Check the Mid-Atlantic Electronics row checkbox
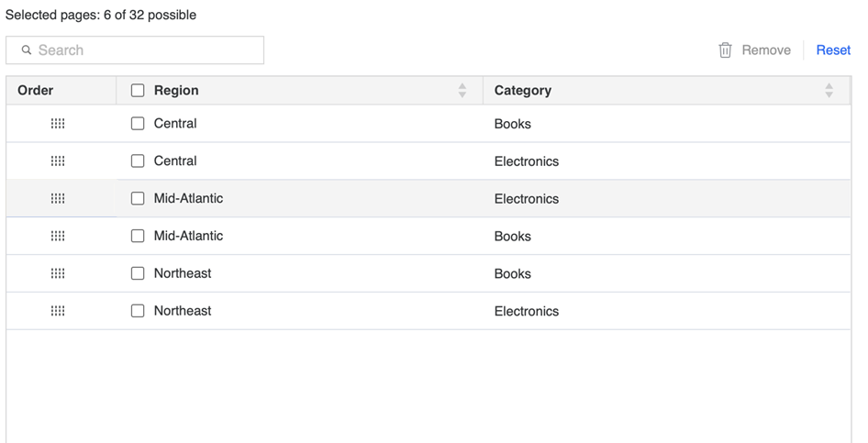 [x=138, y=198]
